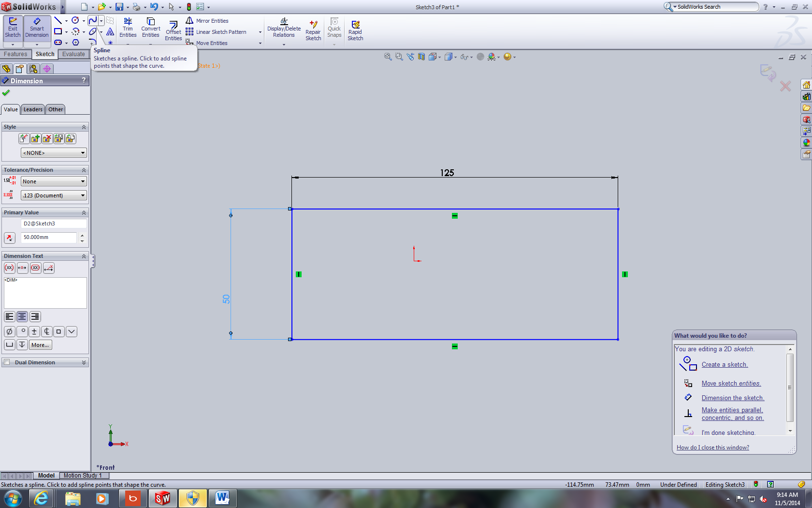This screenshot has height=508, width=812.
Task: Click the Make entities parallel, concentric link
Action: click(733, 414)
